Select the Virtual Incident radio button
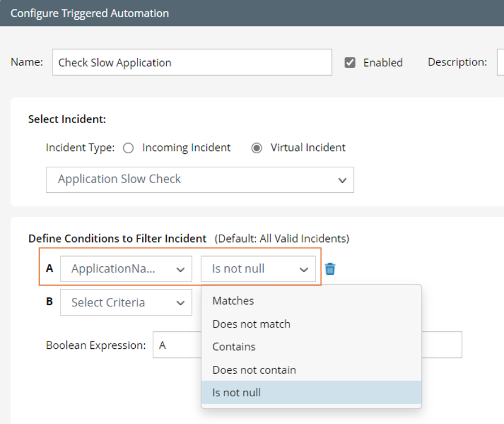504x424 pixels. (257, 148)
